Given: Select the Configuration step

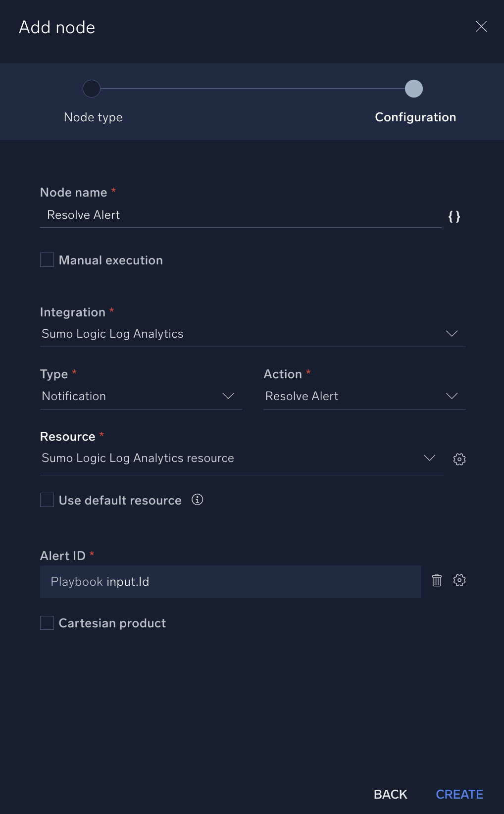Looking at the screenshot, I should point(415,117).
